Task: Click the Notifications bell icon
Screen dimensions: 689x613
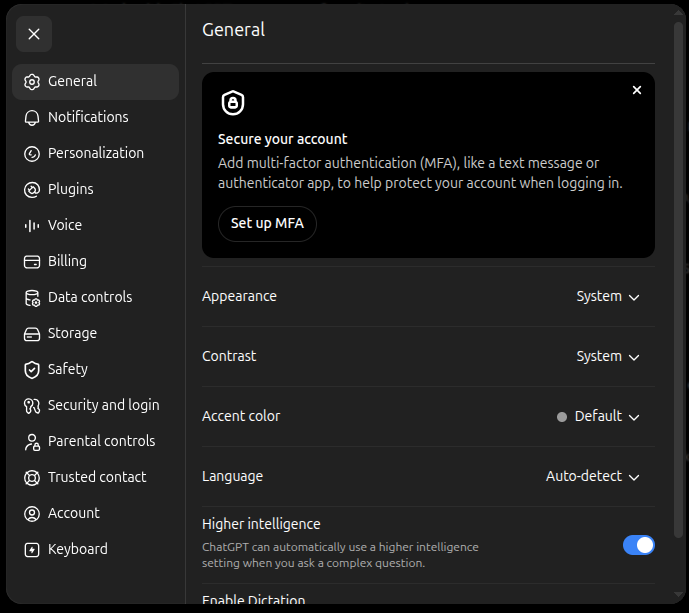Action: pos(32,118)
